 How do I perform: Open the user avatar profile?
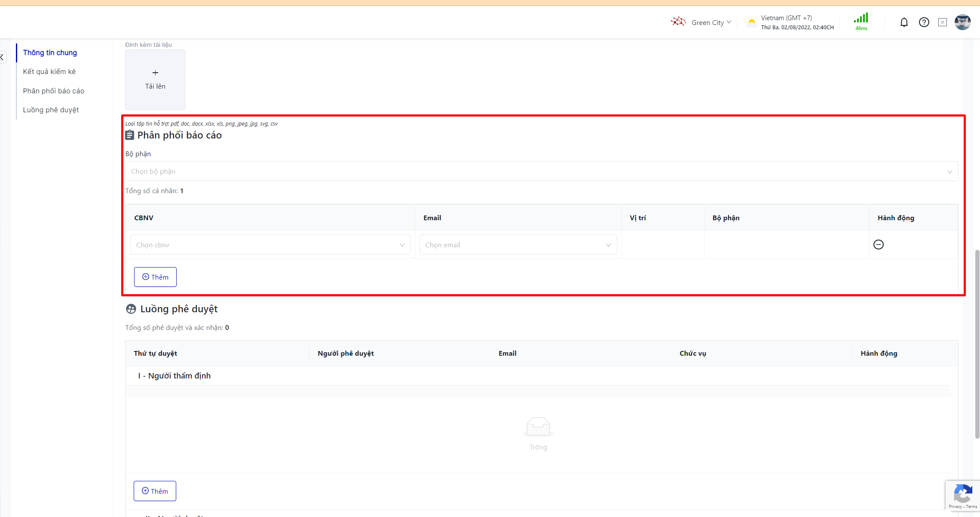[x=962, y=22]
